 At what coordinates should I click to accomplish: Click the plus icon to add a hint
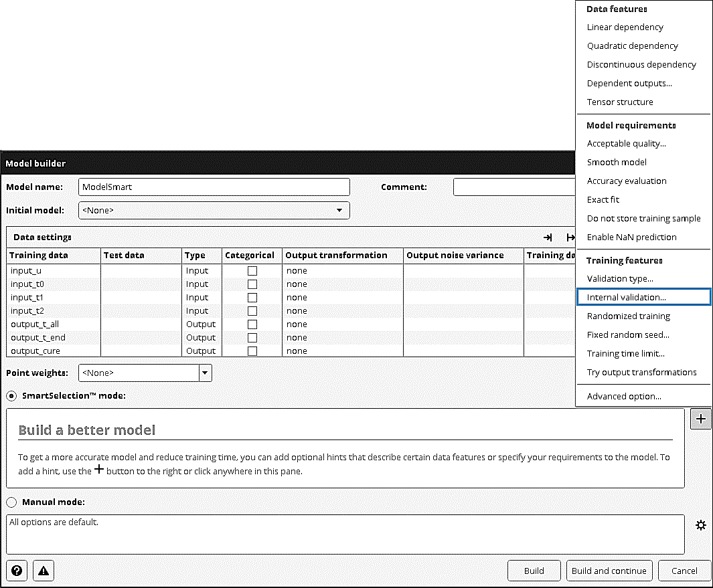(701, 419)
